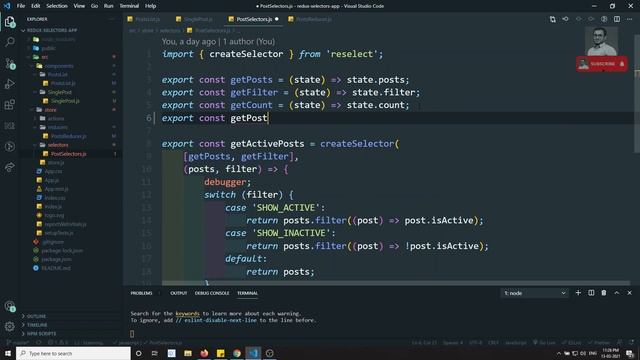Click the editor horizontal scrollbar
Viewport: 640px width, 360px height.
coord(395,283)
